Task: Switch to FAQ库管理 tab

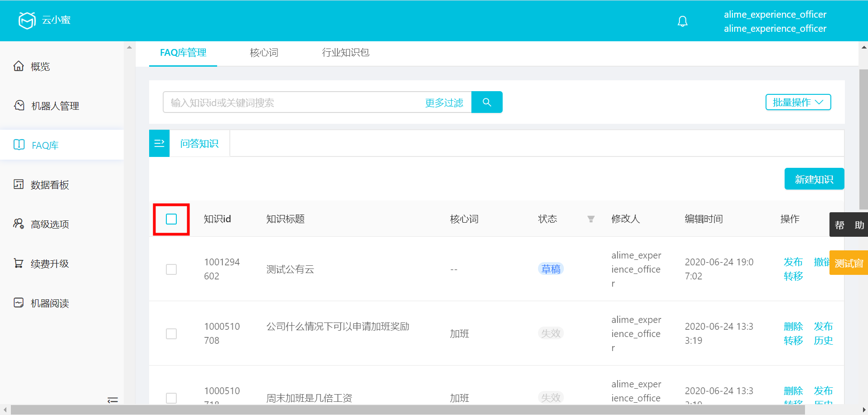Action: click(x=183, y=53)
